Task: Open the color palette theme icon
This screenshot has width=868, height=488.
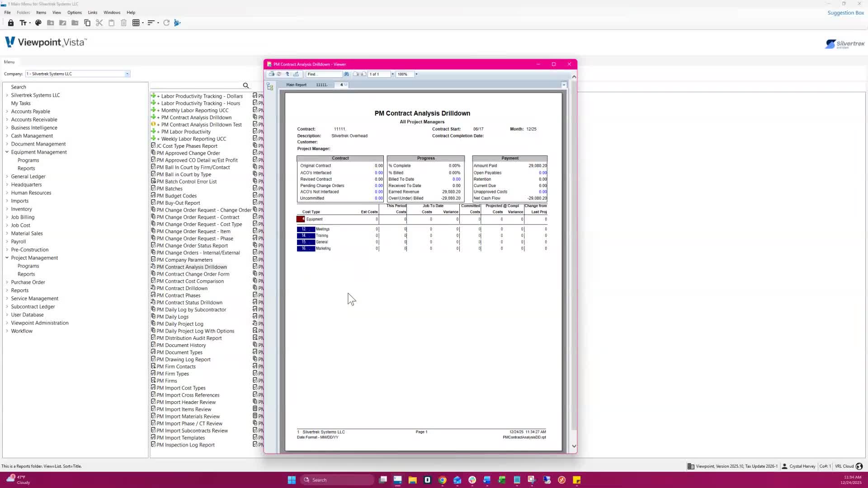Action: [x=38, y=23]
